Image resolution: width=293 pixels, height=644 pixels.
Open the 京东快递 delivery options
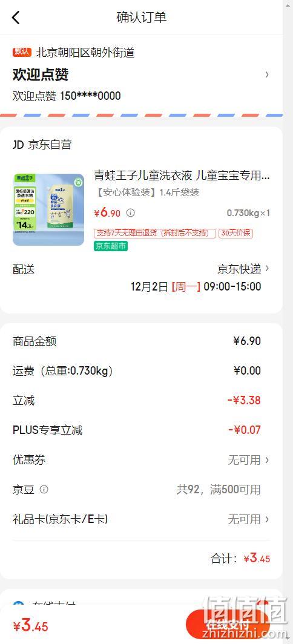click(x=243, y=269)
